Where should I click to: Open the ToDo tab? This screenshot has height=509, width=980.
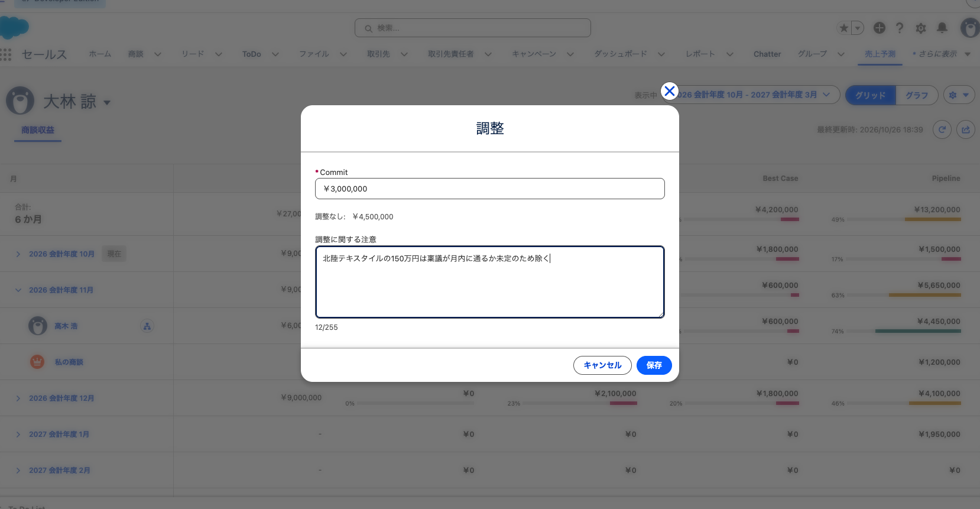pos(252,54)
